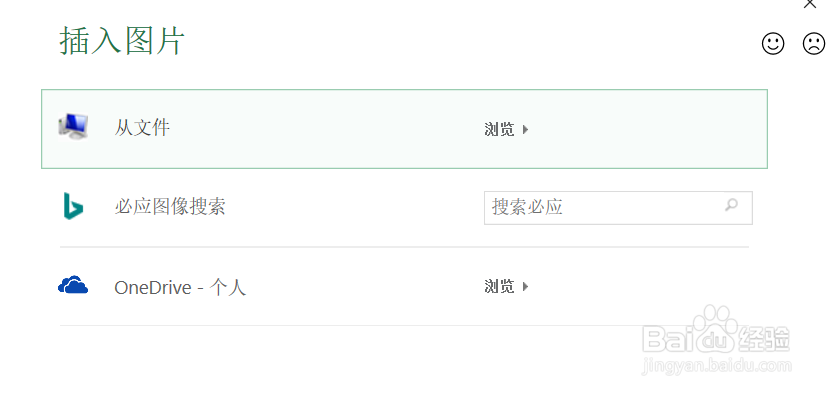Click 浏览 in the 从文件 row
Viewport: 837px width, 394px height.
[499, 129]
